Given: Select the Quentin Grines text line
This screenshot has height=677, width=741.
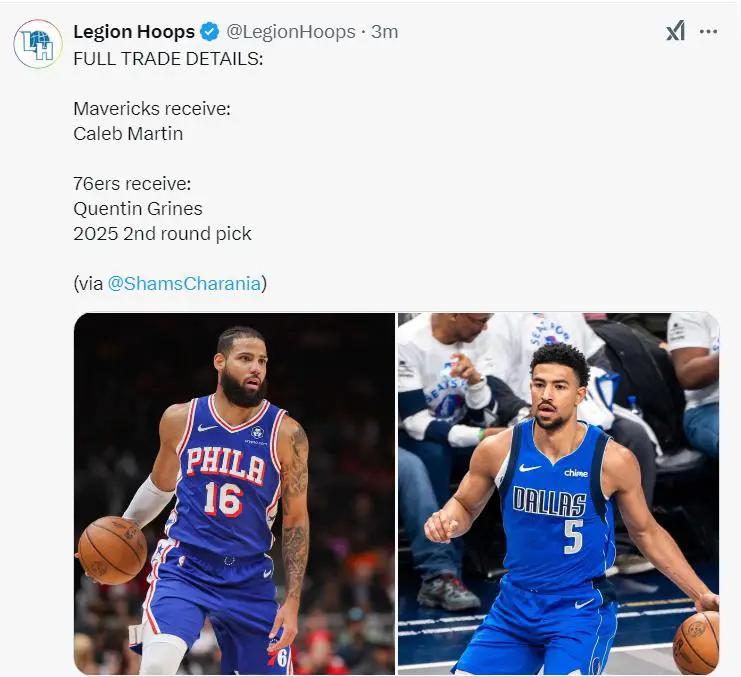Looking at the screenshot, I should (138, 208).
